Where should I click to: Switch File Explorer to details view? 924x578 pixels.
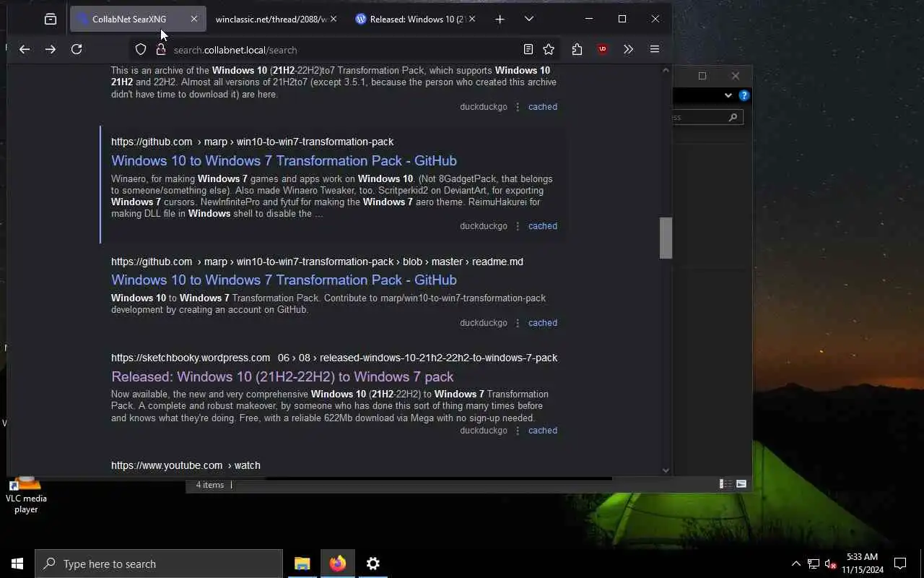point(725,484)
